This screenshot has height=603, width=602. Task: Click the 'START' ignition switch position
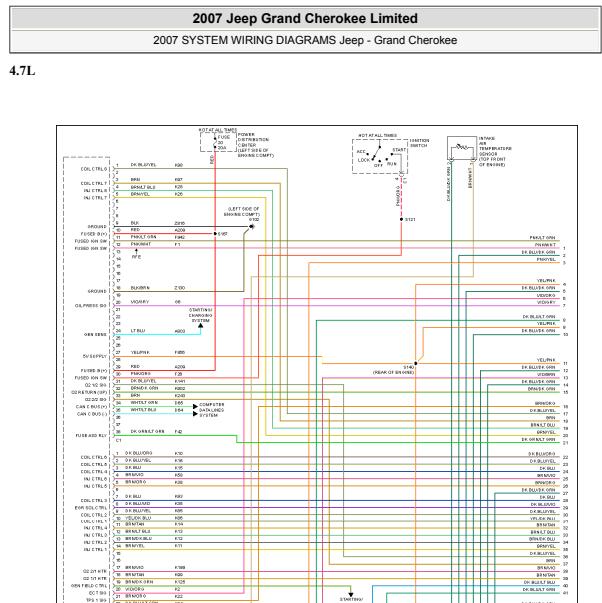399,150
